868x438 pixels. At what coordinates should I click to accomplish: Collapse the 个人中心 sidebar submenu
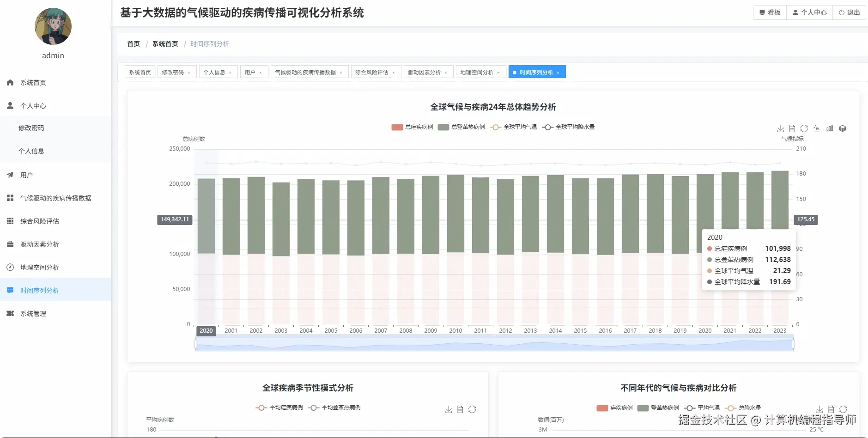(31, 105)
